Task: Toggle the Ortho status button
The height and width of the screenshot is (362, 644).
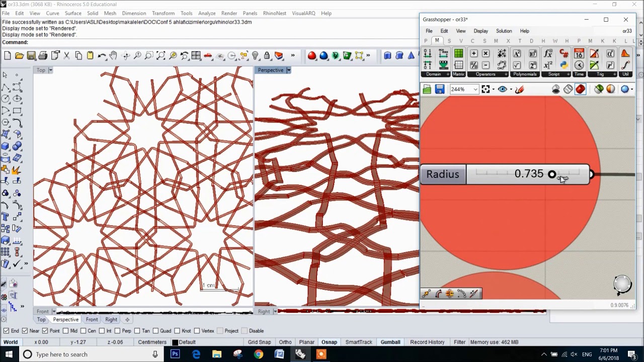Action: [285, 342]
